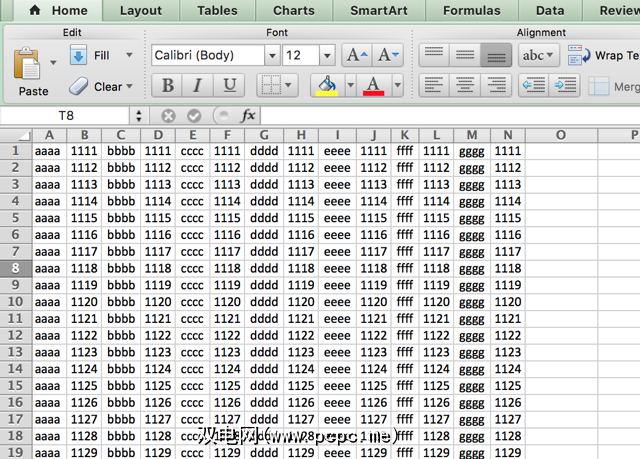The width and height of the screenshot is (640, 459).
Task: Open the Charts ribbon tab
Action: point(293,11)
